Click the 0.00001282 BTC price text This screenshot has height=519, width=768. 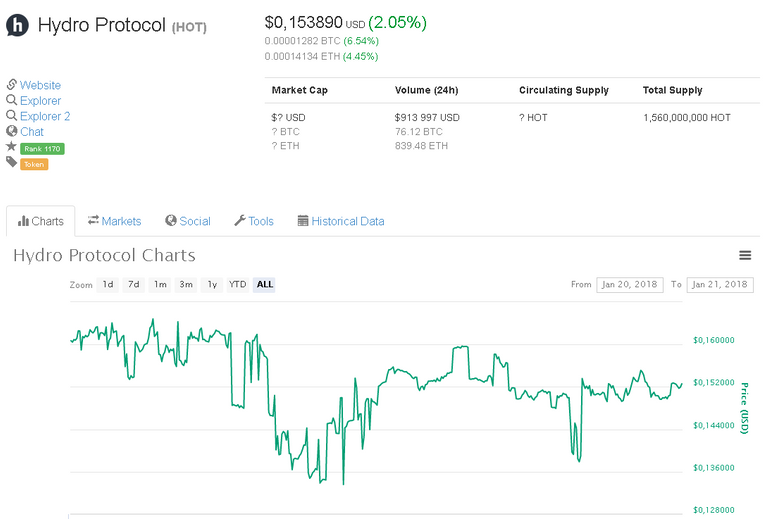tap(302, 41)
